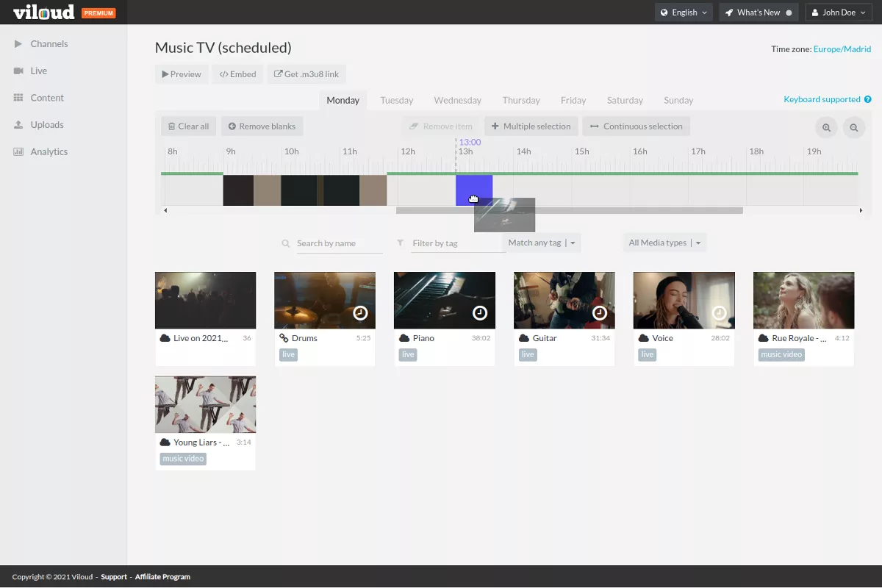Select the Saturday schedule tab
Image resolution: width=882 pixels, height=588 pixels.
tap(624, 101)
